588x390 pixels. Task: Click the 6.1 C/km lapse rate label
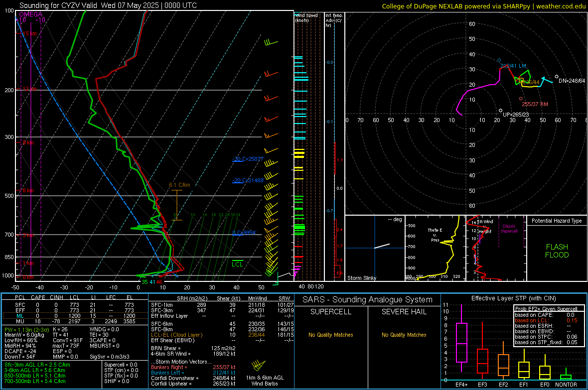tap(179, 185)
